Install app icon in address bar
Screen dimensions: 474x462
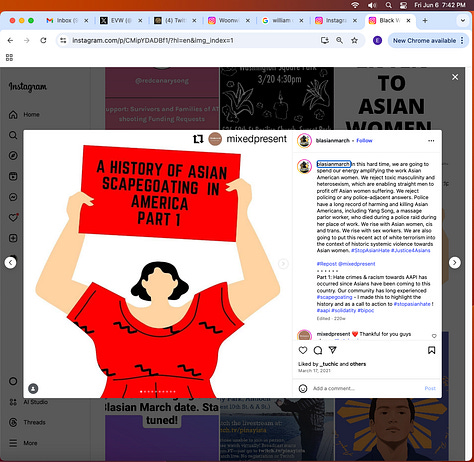pyautogui.click(x=324, y=40)
